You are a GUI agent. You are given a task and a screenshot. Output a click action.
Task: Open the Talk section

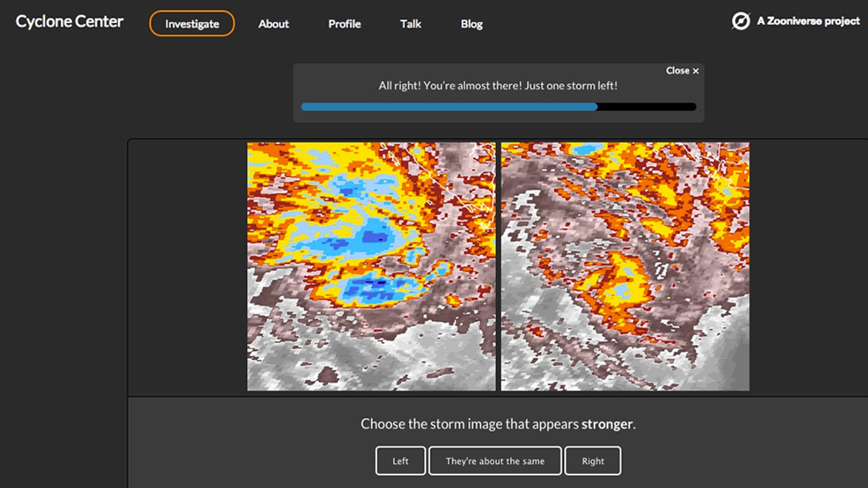[x=410, y=24]
